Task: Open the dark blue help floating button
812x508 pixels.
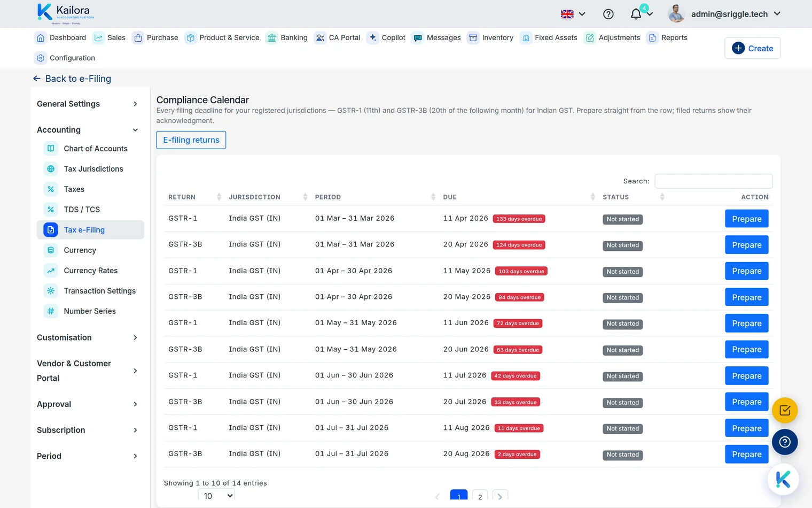Action: pyautogui.click(x=785, y=442)
